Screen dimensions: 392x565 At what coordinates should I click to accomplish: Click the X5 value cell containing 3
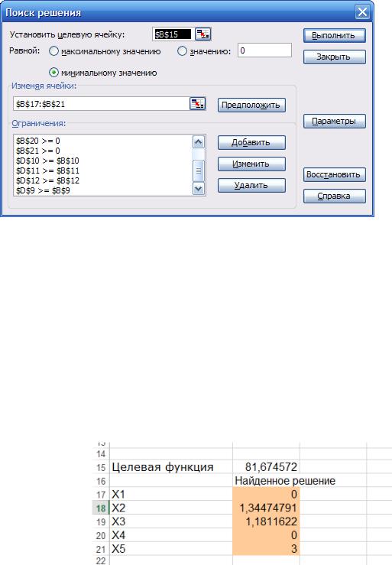(x=266, y=549)
